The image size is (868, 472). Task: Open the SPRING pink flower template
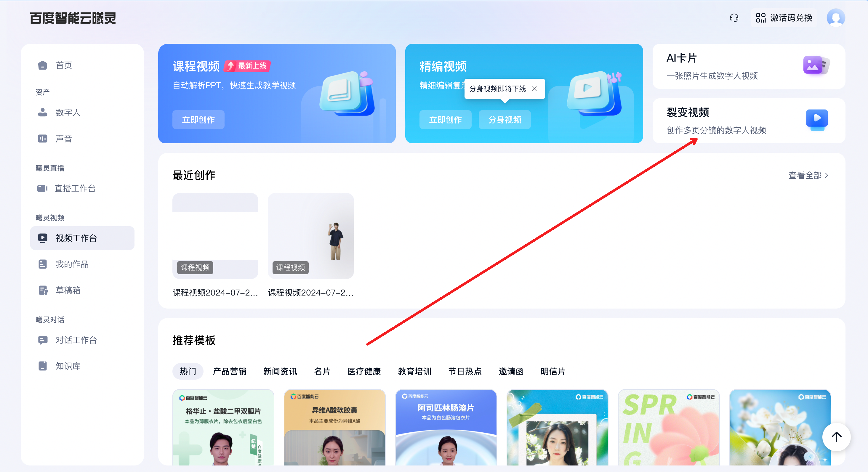(x=669, y=427)
